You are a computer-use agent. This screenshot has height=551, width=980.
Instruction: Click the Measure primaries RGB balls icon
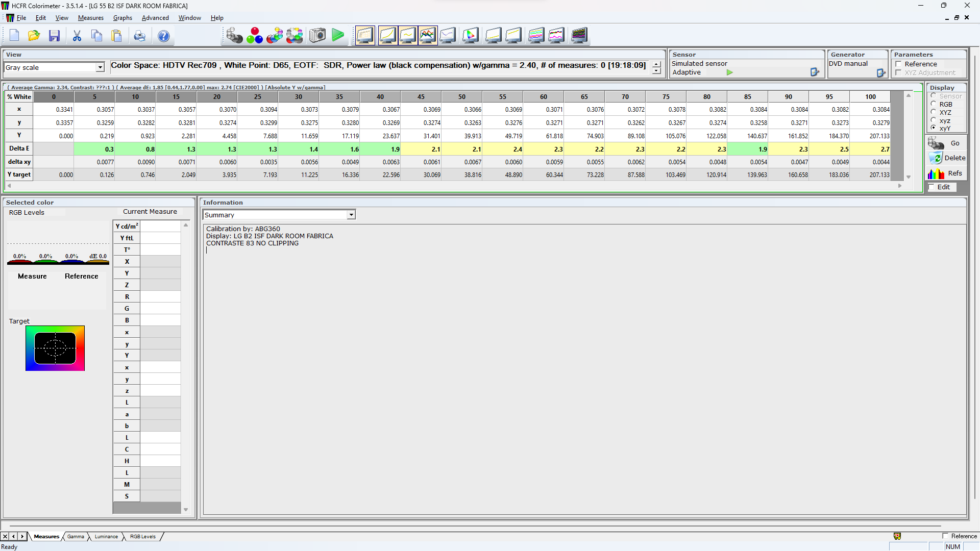(x=254, y=36)
